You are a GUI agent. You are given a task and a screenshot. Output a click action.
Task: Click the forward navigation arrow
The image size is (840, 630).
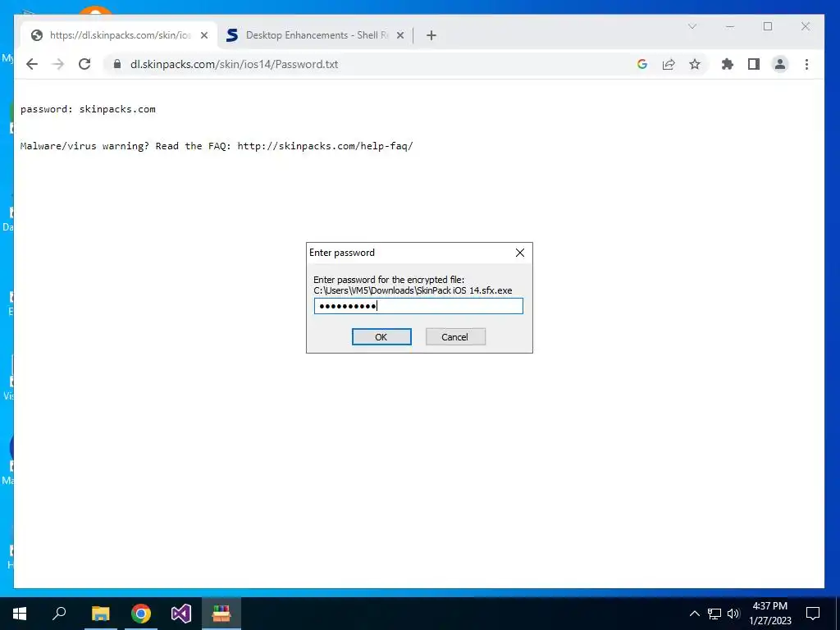tap(58, 64)
